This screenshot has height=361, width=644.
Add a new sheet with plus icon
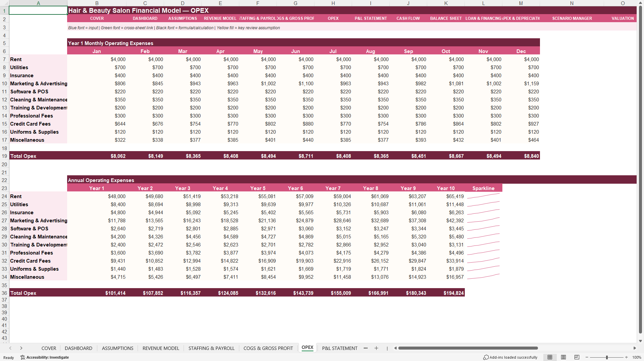coord(376,348)
